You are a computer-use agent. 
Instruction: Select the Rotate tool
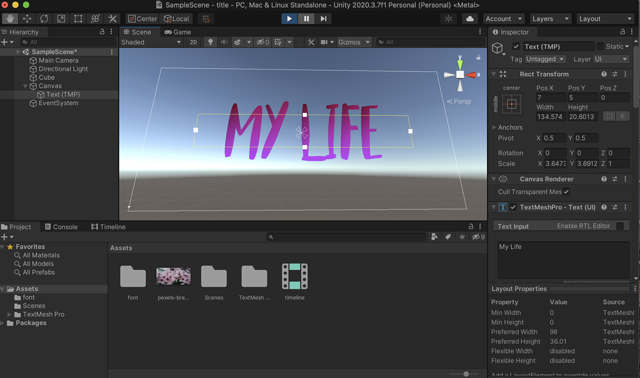44,19
